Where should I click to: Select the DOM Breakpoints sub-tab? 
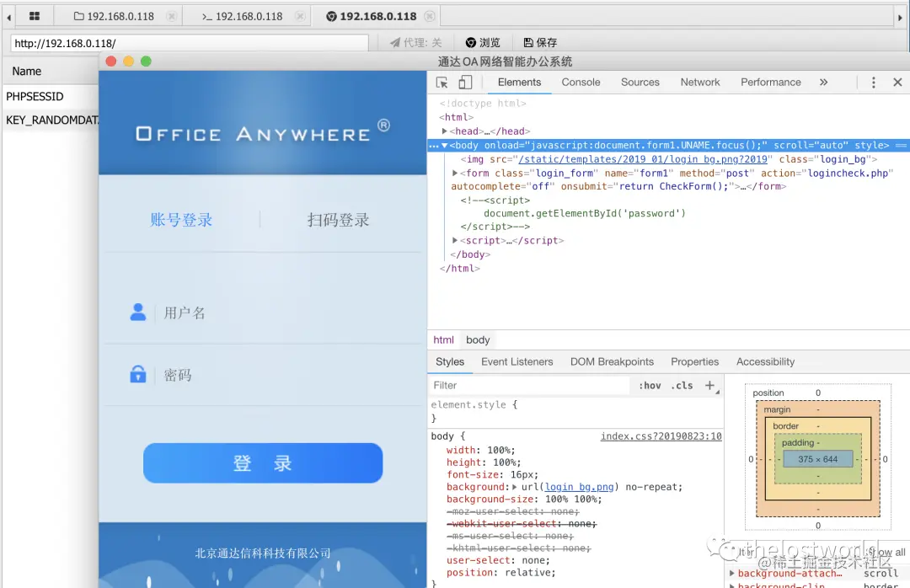point(612,361)
